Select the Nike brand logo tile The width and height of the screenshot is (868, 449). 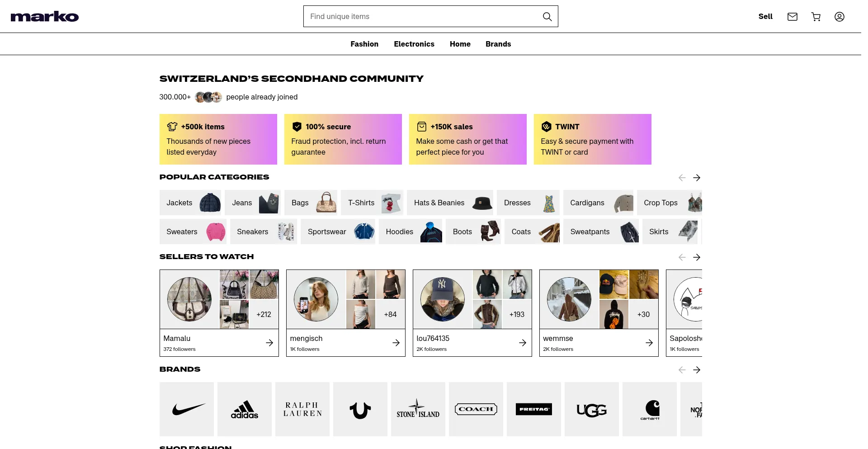click(x=187, y=409)
